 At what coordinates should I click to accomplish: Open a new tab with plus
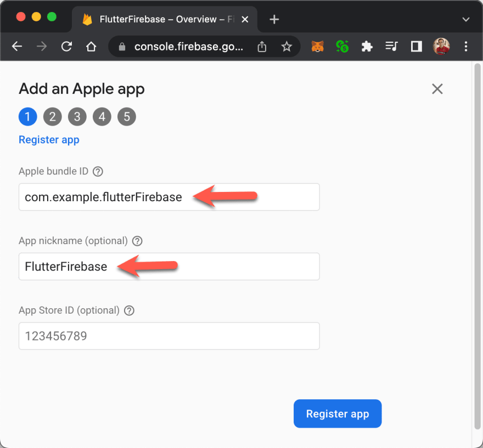click(274, 19)
